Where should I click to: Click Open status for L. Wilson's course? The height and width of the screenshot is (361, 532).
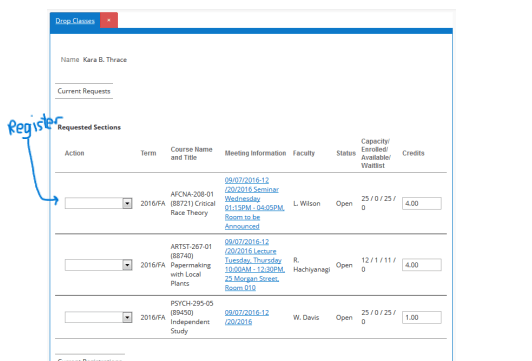tap(344, 203)
